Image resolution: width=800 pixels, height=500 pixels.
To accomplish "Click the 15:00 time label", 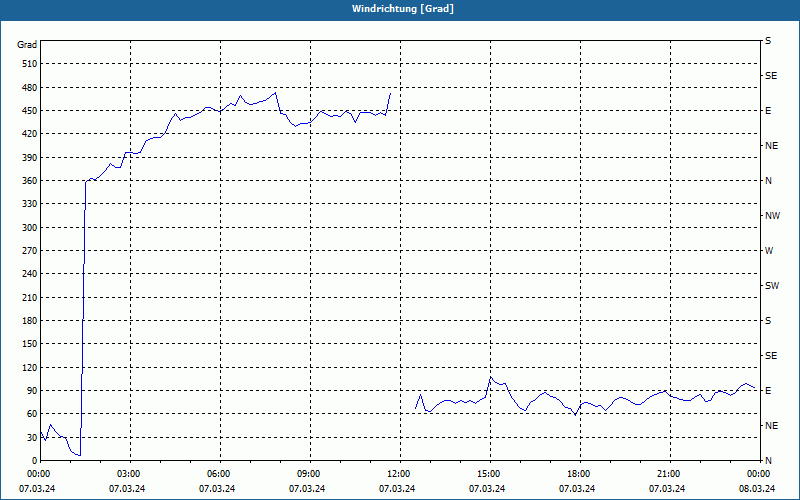I will [490, 474].
